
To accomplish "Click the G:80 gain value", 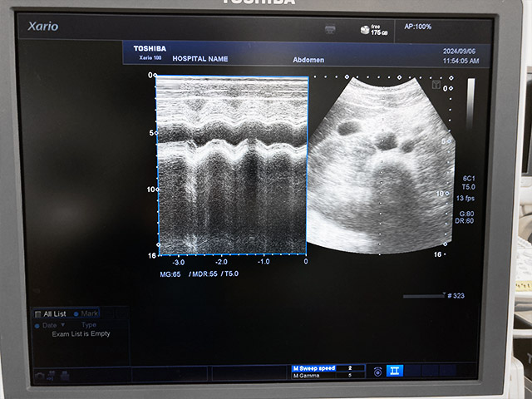I will click(466, 214).
